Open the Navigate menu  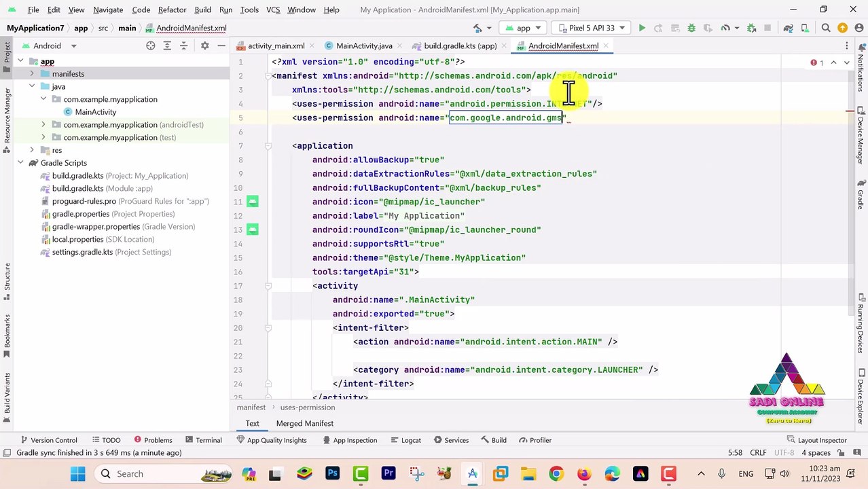click(108, 10)
